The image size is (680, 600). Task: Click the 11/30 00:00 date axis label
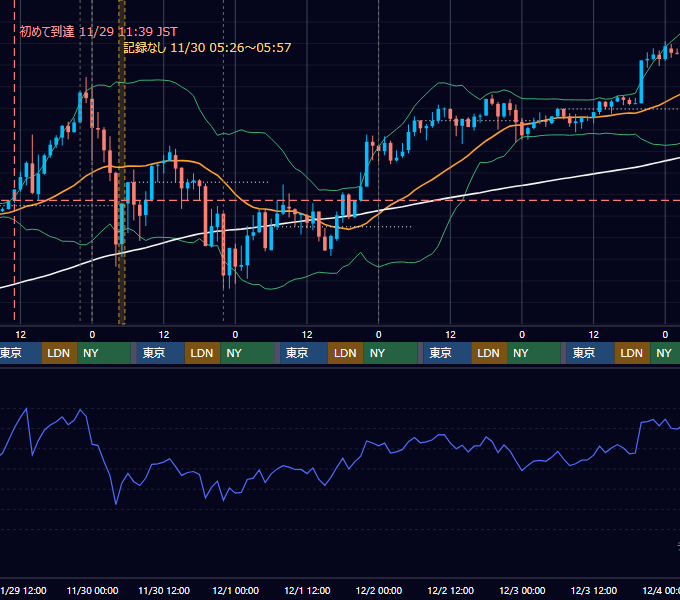(x=92, y=590)
